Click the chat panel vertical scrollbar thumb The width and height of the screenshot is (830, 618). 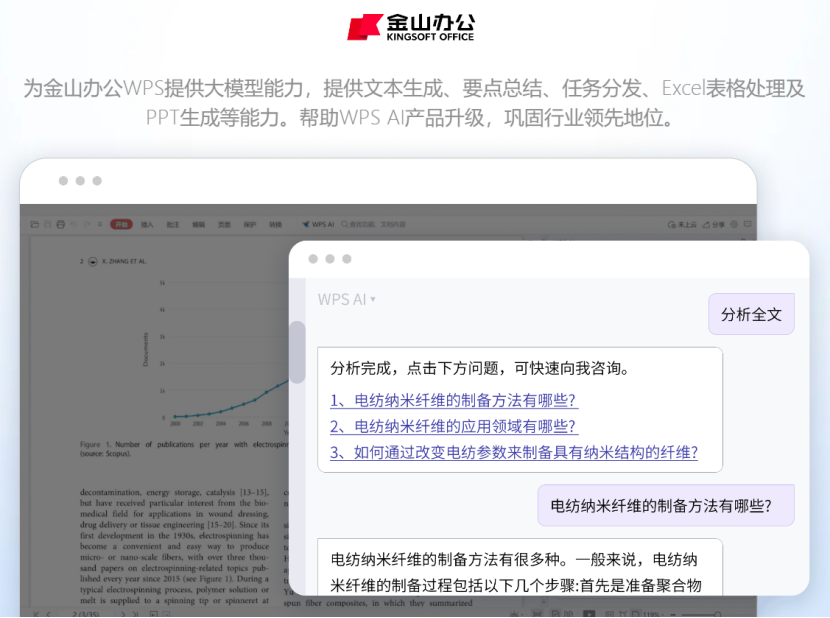(x=297, y=352)
